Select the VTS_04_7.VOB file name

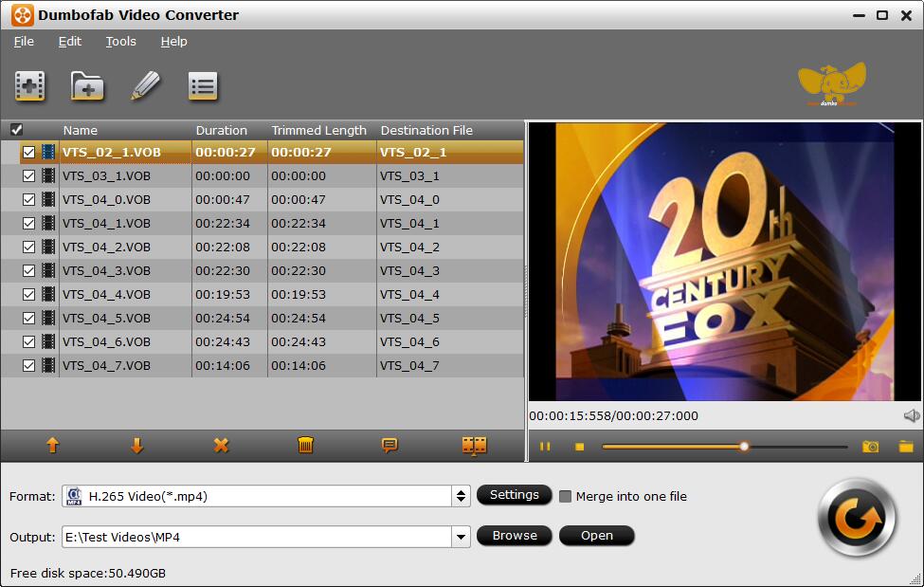pyautogui.click(x=106, y=366)
